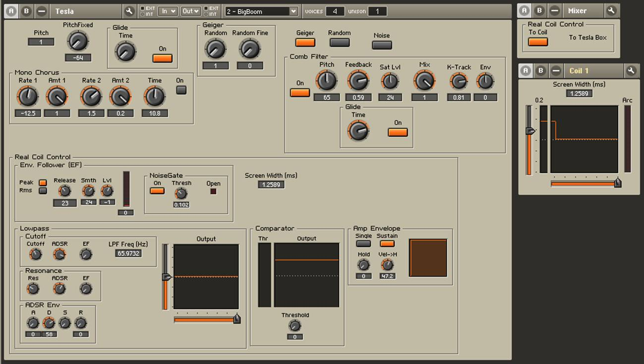Screen dimensions: 644x364
Task: Collapse the Mixer panel with minus icon
Action: coord(555,10)
